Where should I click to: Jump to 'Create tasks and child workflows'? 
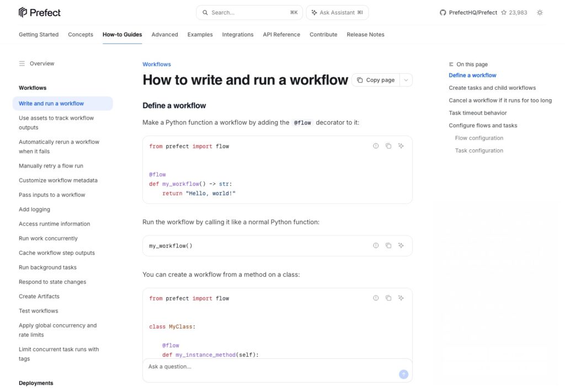coord(492,88)
